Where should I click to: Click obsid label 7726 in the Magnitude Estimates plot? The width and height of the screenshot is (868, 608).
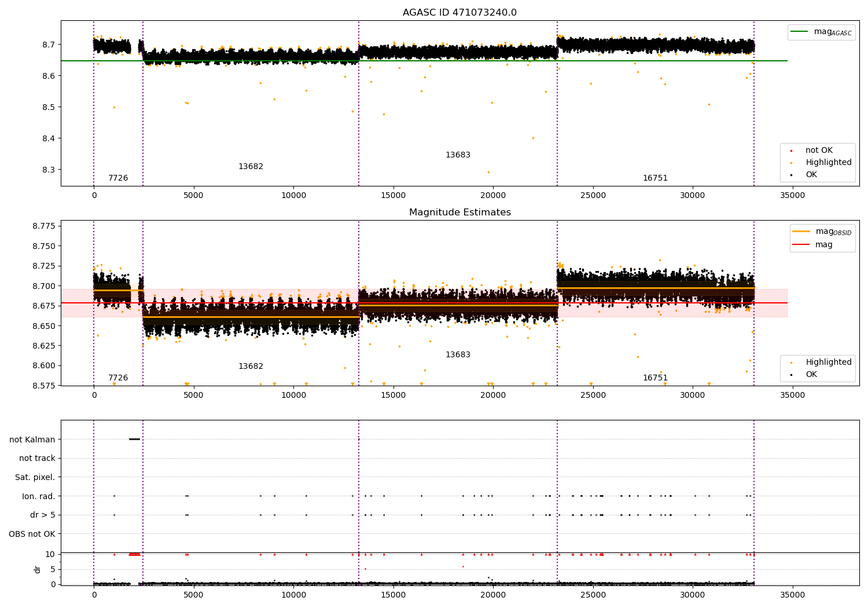click(118, 378)
